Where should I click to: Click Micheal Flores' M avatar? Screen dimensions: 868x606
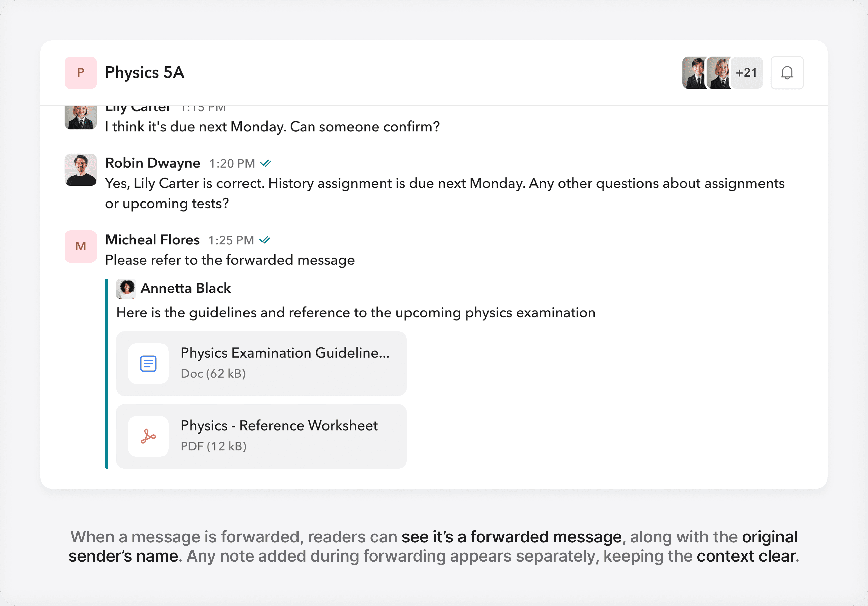[80, 246]
